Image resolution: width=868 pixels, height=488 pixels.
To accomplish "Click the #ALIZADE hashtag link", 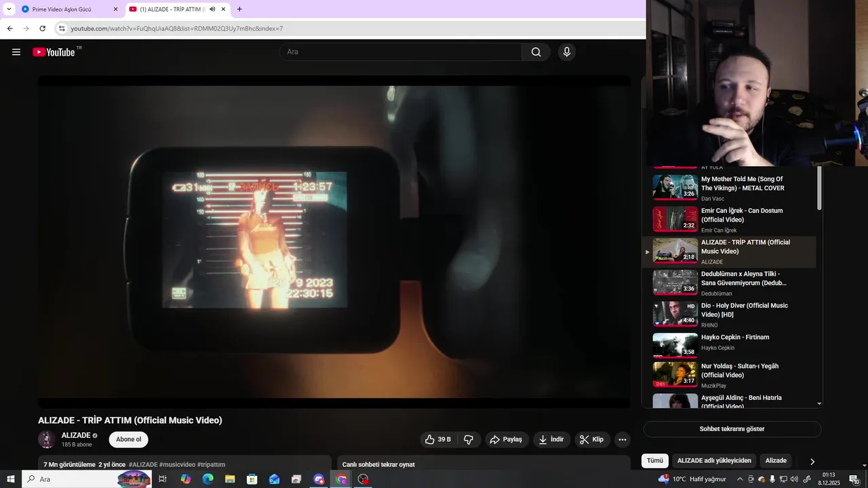I will coord(143,465).
